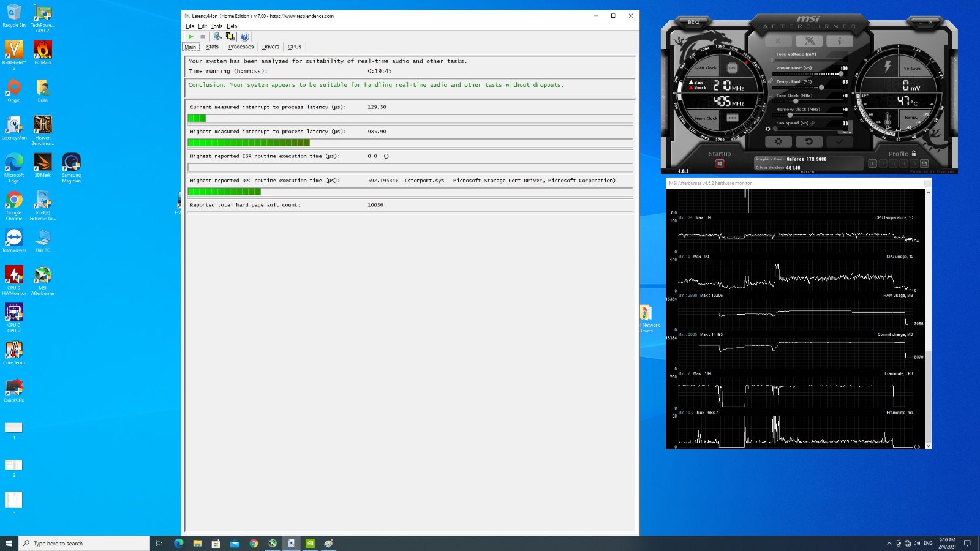Click the OC search button on Afterburner
The image size is (980, 551).
[694, 22]
